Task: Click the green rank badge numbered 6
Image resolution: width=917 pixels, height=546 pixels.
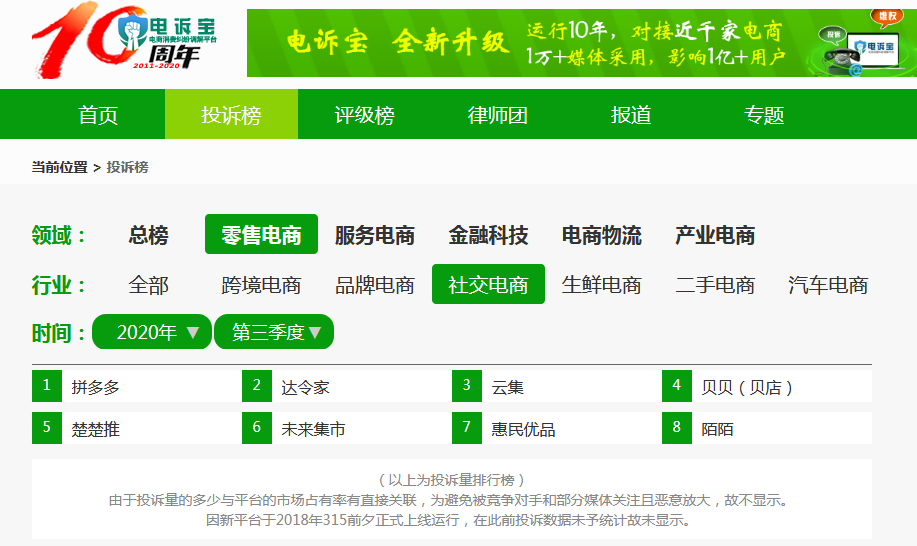Action: pos(257,428)
